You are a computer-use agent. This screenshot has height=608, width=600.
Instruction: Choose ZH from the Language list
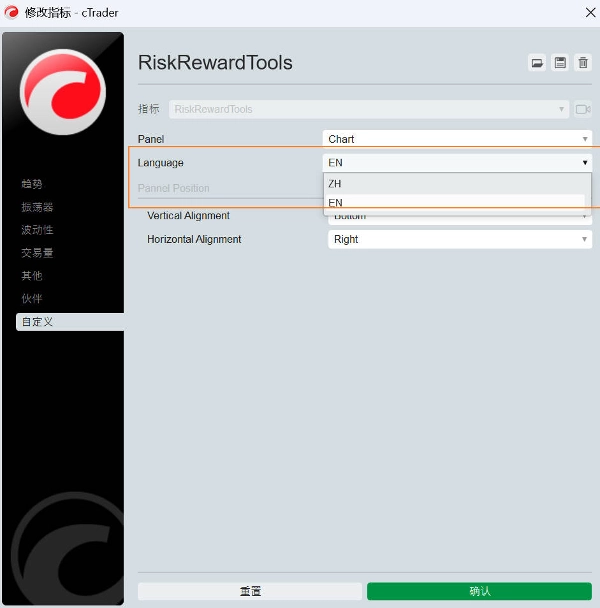click(x=457, y=183)
